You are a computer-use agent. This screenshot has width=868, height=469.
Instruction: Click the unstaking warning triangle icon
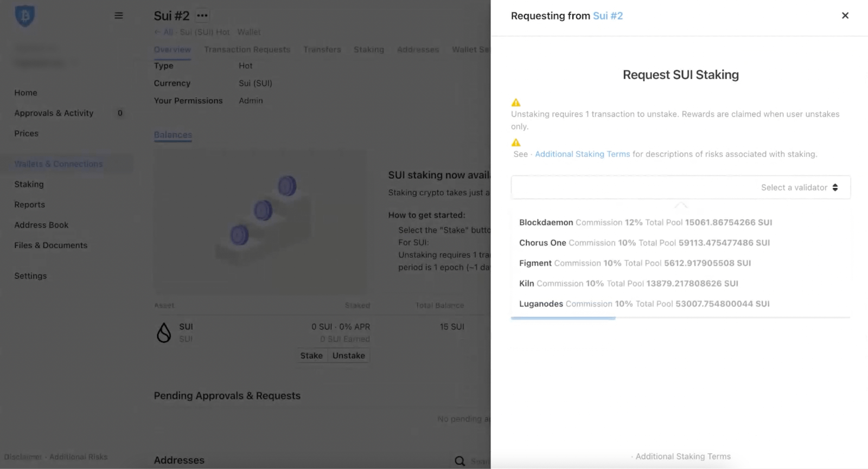pos(516,102)
